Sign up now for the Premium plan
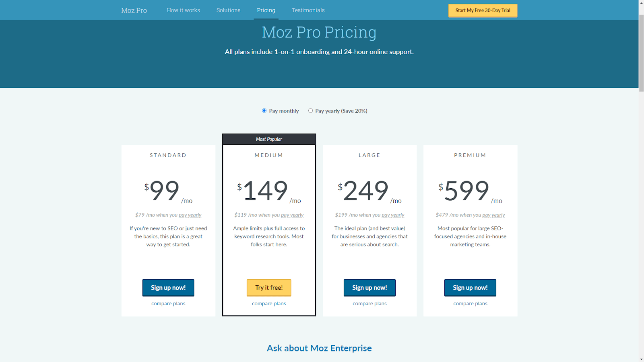This screenshot has width=644, height=362. (x=470, y=288)
